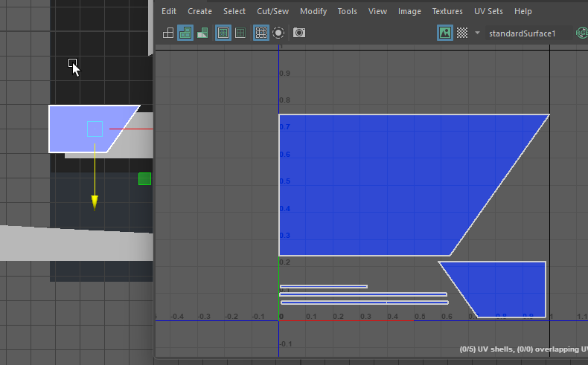
Task: Open the UV Sets menu
Action: pos(488,11)
